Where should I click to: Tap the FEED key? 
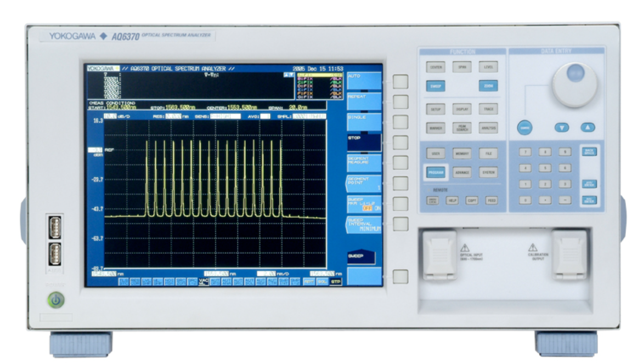[492, 201]
